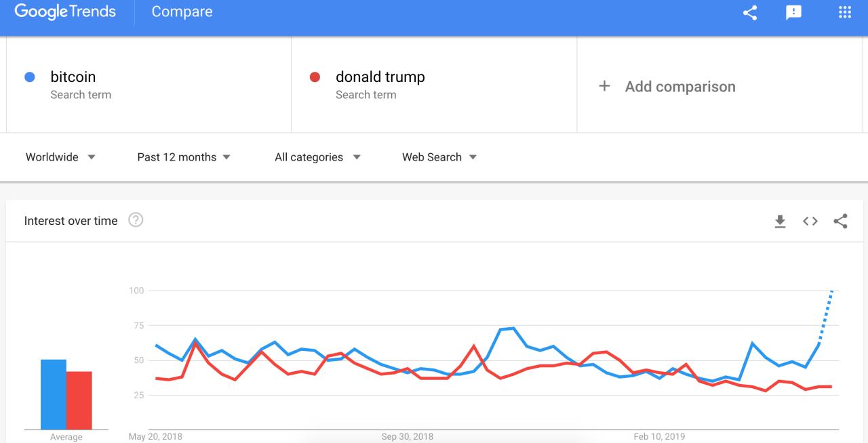Viewport: 868px width, 443px height.
Task: Download the Interest over time data as CSV
Action: click(779, 220)
